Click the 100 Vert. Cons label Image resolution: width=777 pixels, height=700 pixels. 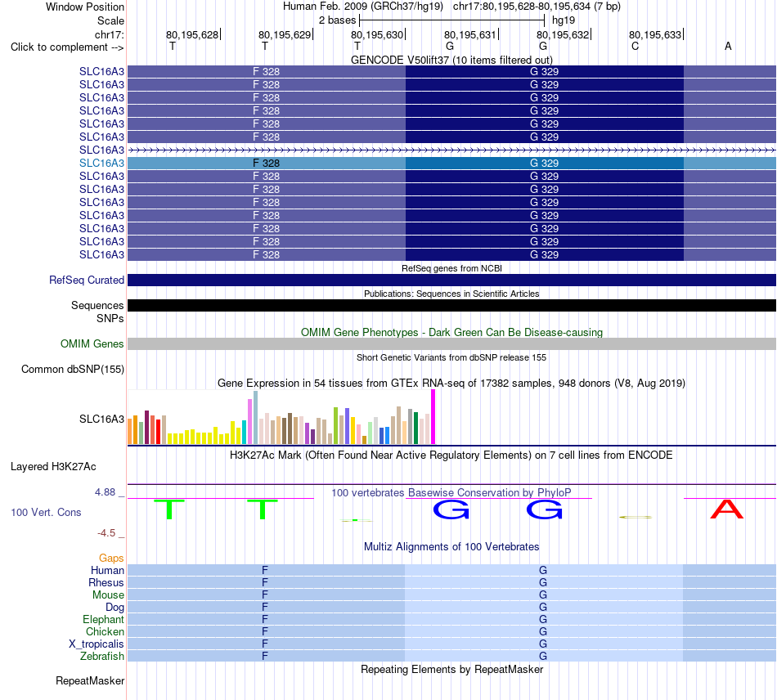[46, 512]
